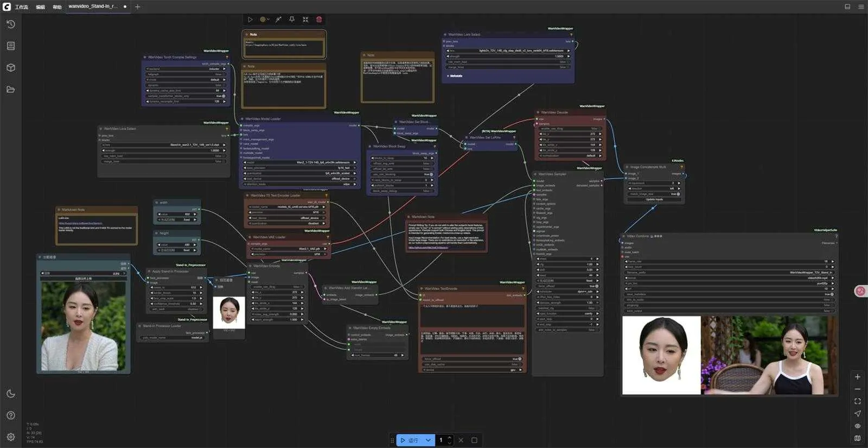The image size is (868, 448).
Task: Open the node library sidebar panel
Action: tap(10, 46)
